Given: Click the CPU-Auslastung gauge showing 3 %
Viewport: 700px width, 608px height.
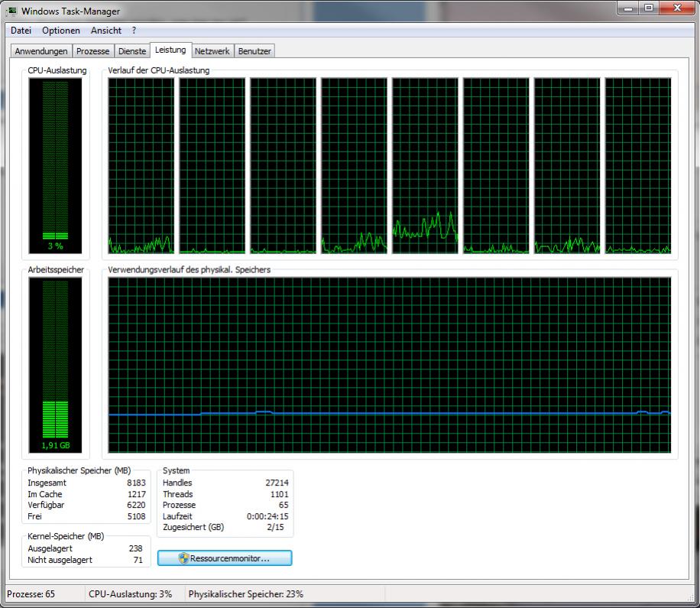Looking at the screenshot, I should pyautogui.click(x=55, y=166).
